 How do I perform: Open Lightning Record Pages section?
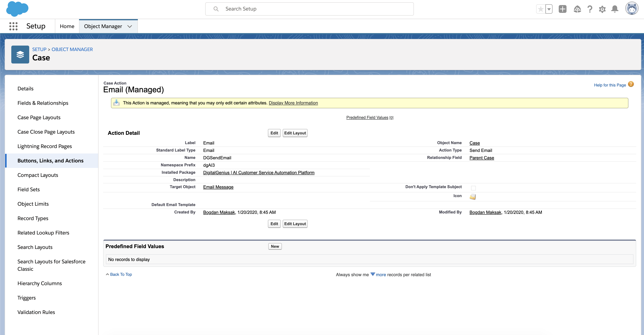[x=45, y=146]
